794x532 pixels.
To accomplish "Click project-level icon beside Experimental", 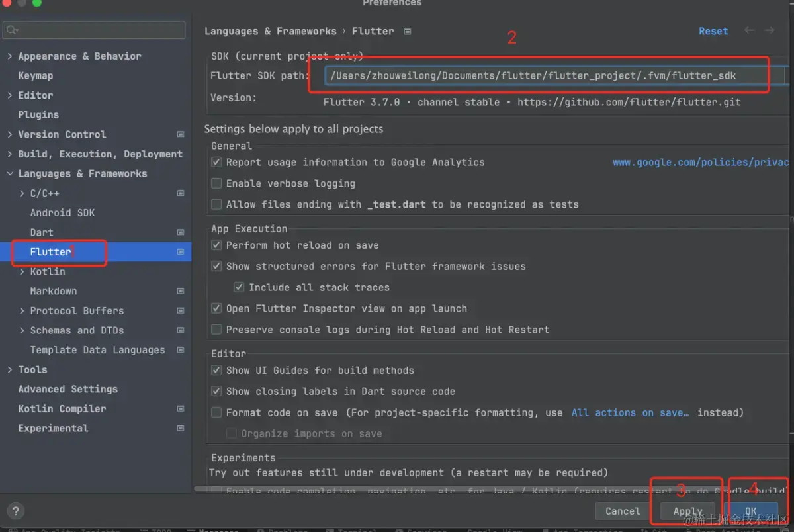I will (x=181, y=428).
